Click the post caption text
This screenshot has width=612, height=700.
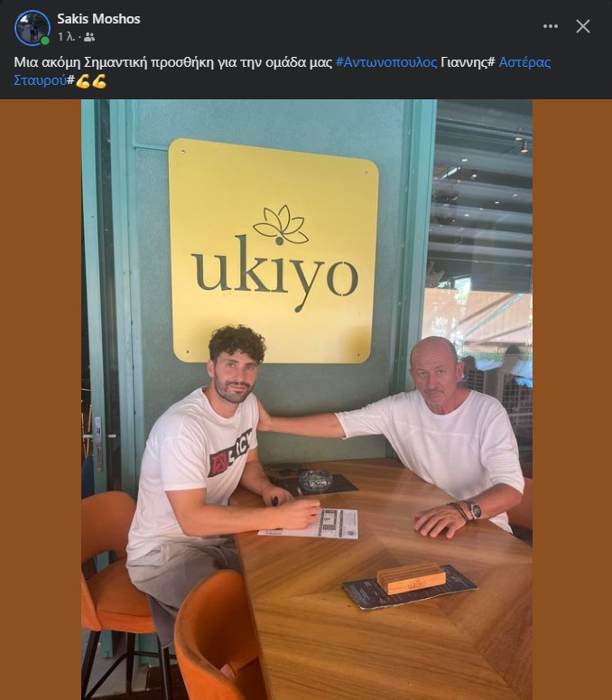click(x=283, y=71)
